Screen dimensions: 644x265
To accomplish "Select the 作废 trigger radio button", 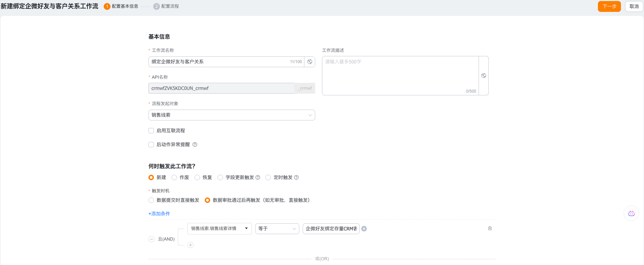I will pos(174,177).
